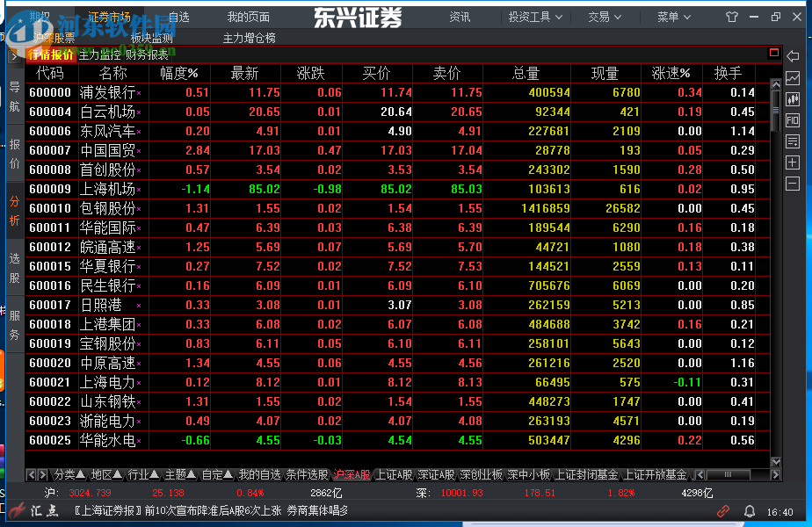Select the 深证A股 bottom tab
This screenshot has height=527, width=812.
click(x=436, y=474)
